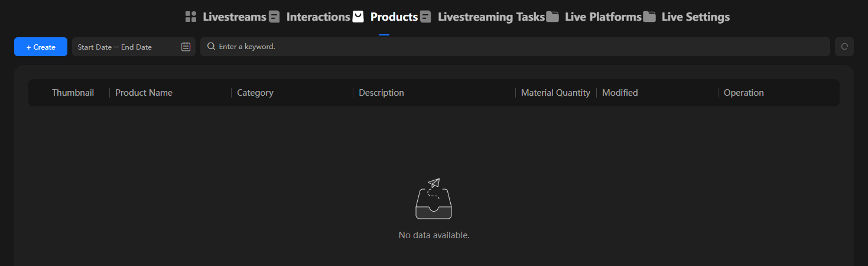Open the calendar date picker icon
This screenshot has height=266, width=868.
point(186,47)
